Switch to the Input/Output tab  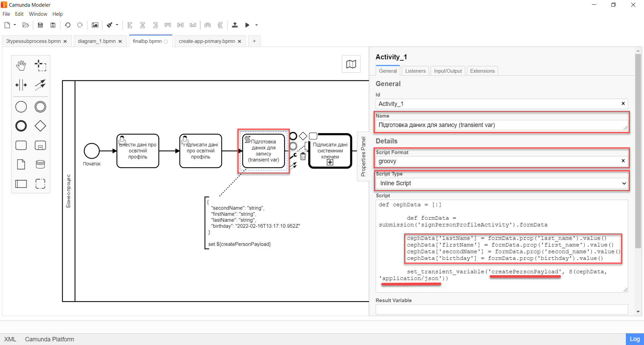(x=447, y=71)
